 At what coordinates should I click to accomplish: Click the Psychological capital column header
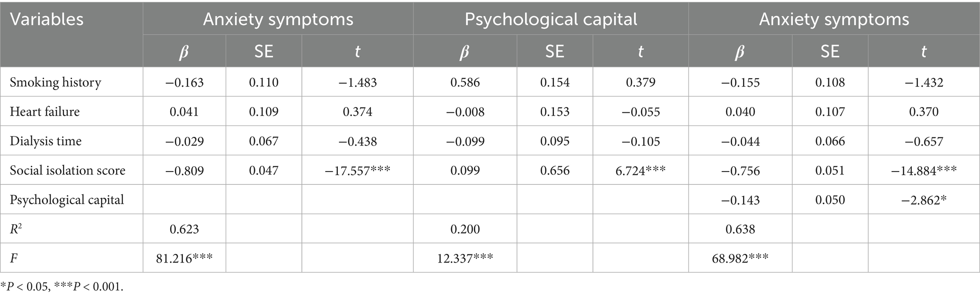(551, 19)
